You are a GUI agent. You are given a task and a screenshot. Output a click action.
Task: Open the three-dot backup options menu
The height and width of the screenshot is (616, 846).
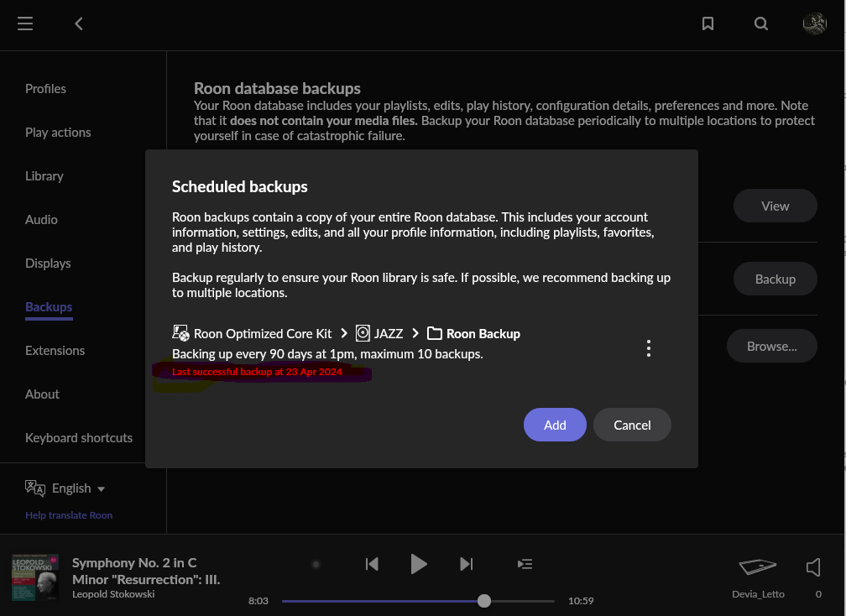point(649,348)
